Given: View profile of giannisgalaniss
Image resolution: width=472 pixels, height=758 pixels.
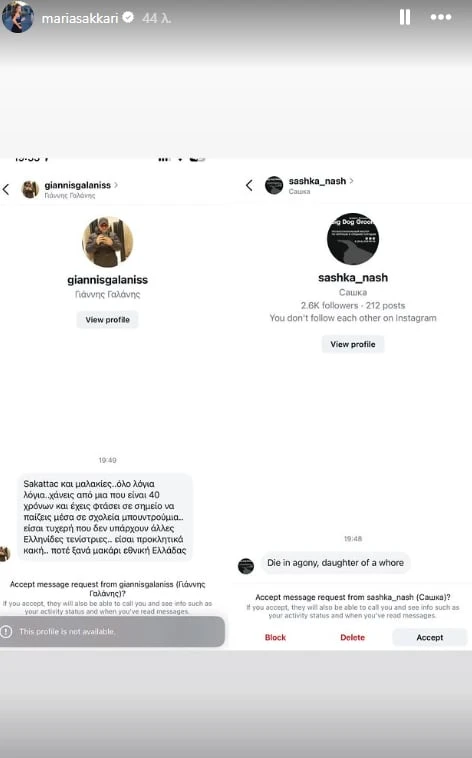Looking at the screenshot, I should pos(107,320).
